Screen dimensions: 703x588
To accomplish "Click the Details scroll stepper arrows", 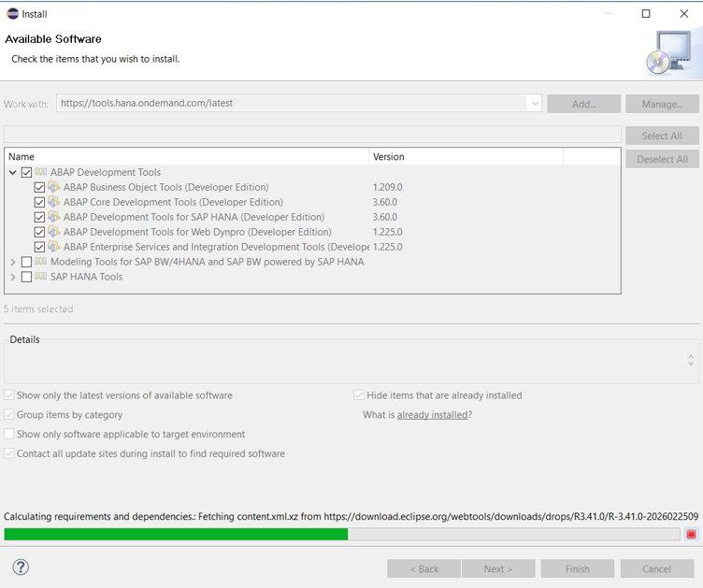I will (691, 360).
